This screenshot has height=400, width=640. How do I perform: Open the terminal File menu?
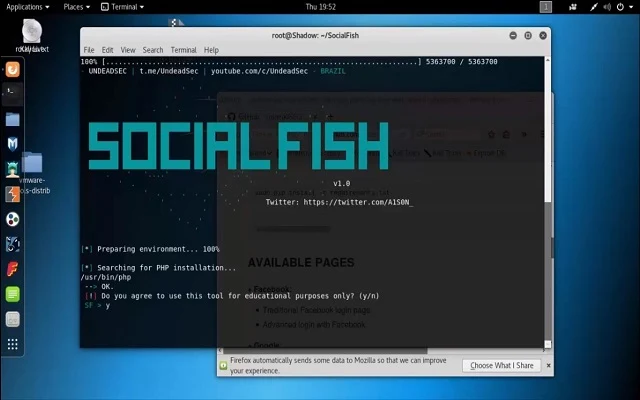click(x=89, y=50)
